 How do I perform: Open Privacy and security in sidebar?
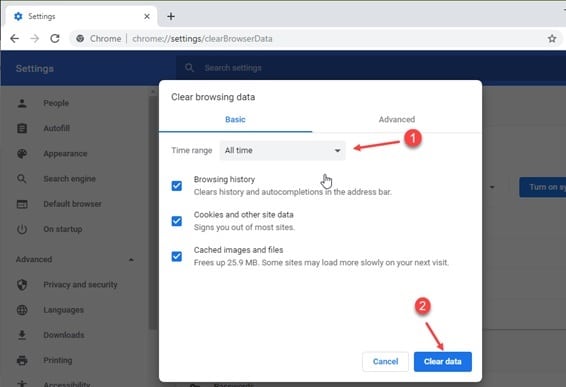click(80, 285)
